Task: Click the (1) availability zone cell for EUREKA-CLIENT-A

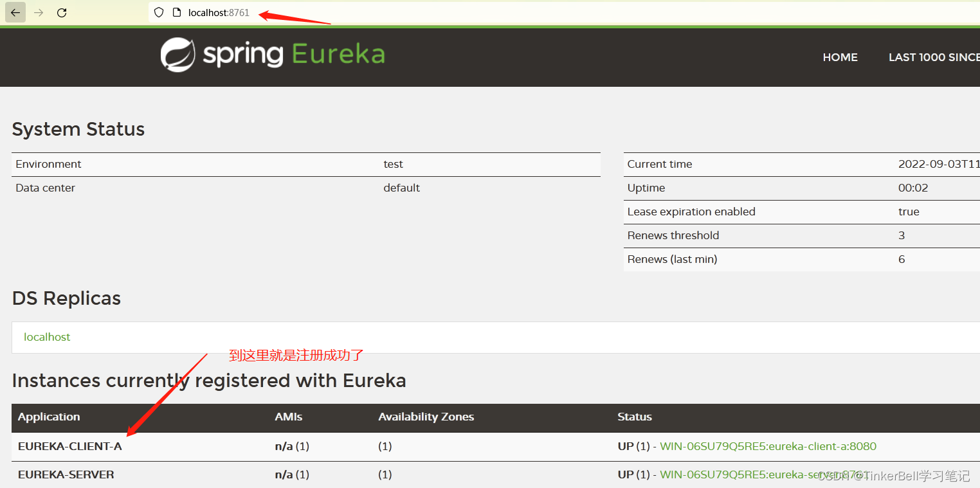Action: tap(385, 446)
